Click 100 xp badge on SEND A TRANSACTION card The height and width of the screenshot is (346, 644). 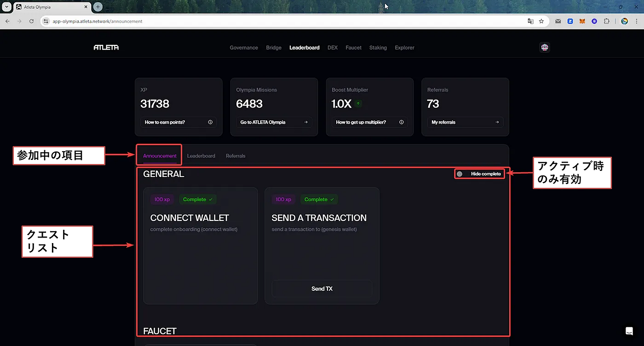[x=283, y=199]
